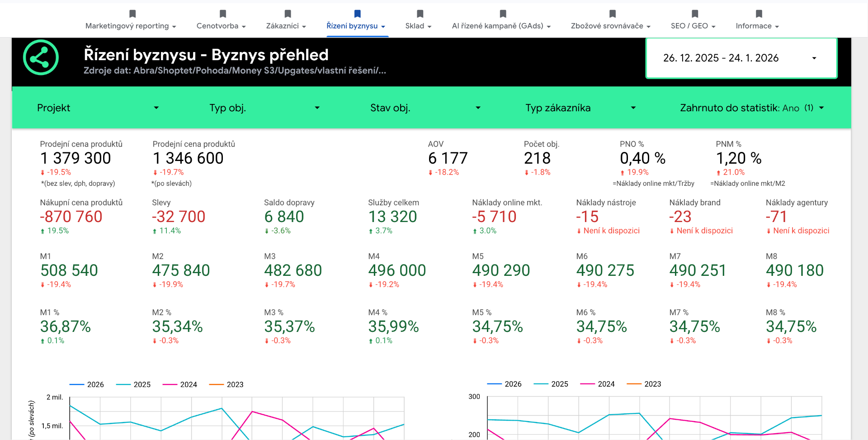Open the date range picker 26. 12. 2025
This screenshot has height=440, width=868.
pos(741,58)
